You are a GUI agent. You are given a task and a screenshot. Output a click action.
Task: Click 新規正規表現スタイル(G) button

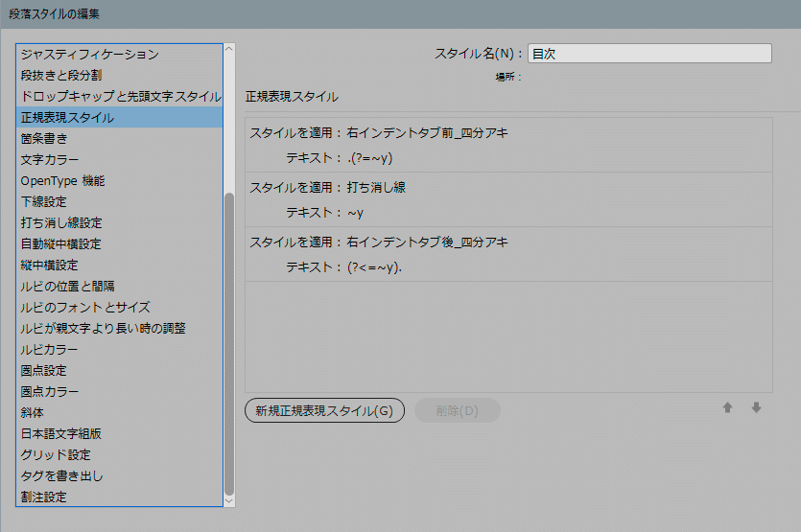pyautogui.click(x=324, y=410)
